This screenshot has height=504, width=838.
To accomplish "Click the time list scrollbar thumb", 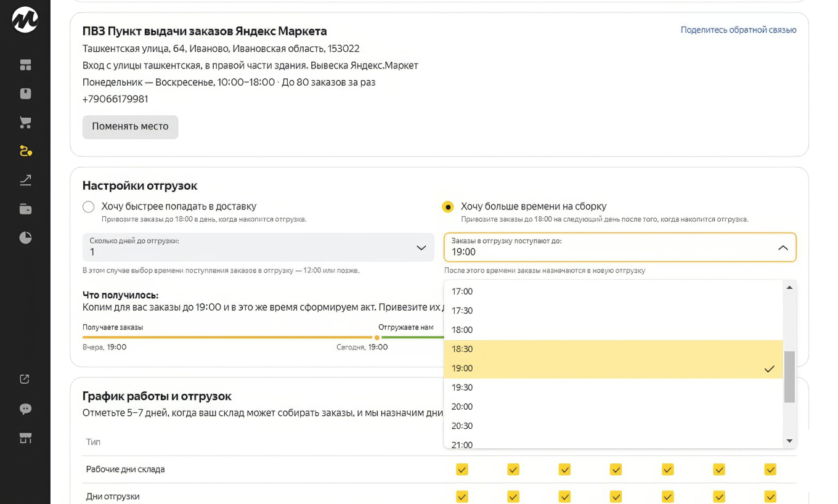I will point(789,376).
